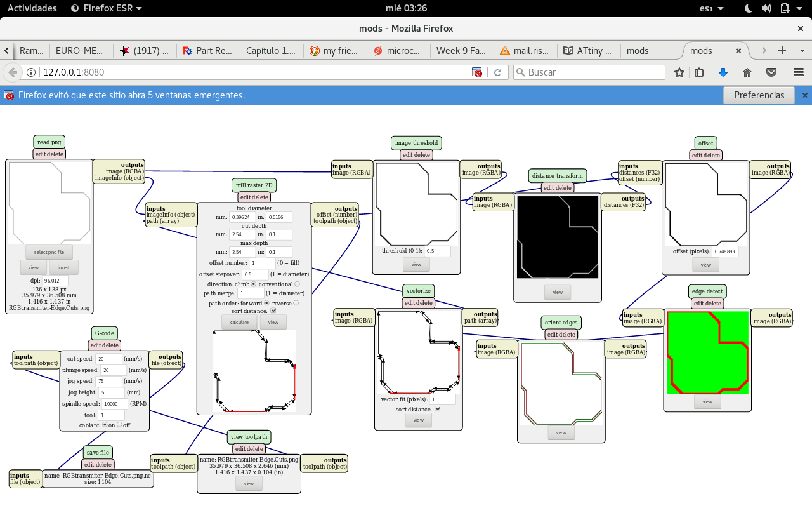Image resolution: width=812 pixels, height=508 pixels.
Task: Switch to the Part Re... tab
Action: (207, 51)
